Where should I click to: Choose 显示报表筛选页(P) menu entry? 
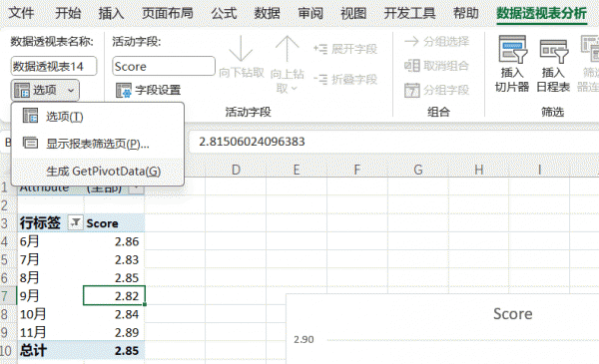click(x=98, y=144)
